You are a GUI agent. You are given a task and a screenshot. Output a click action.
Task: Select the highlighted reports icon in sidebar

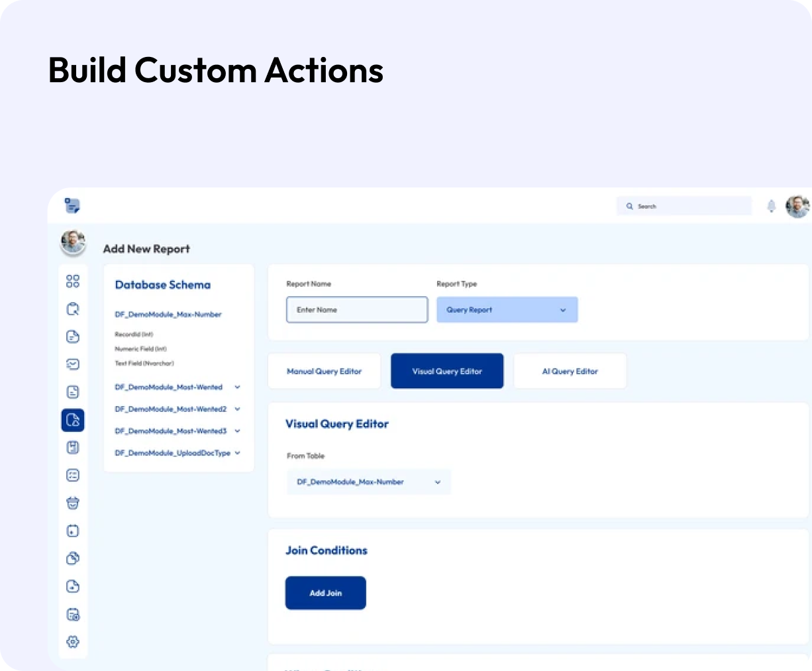pyautogui.click(x=73, y=420)
